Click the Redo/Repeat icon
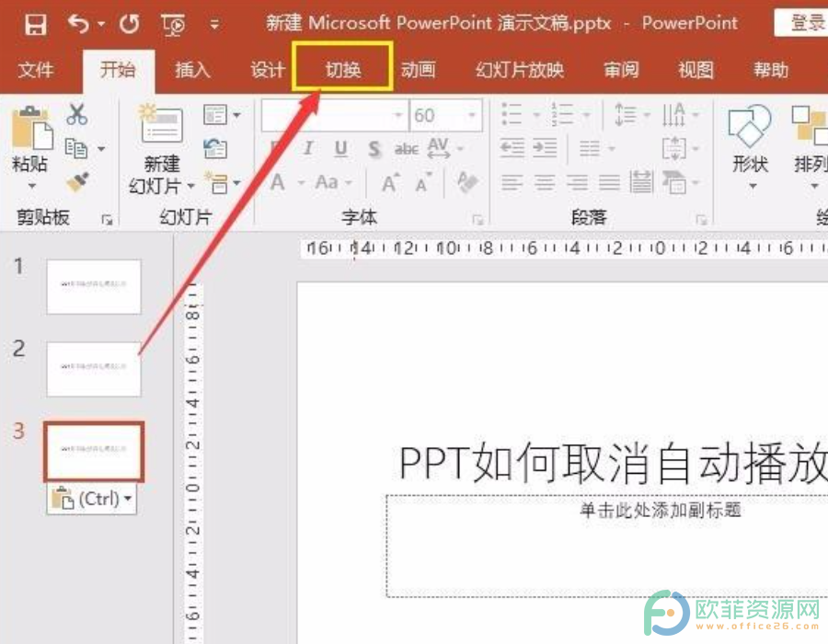This screenshot has height=644, width=828. (129, 24)
